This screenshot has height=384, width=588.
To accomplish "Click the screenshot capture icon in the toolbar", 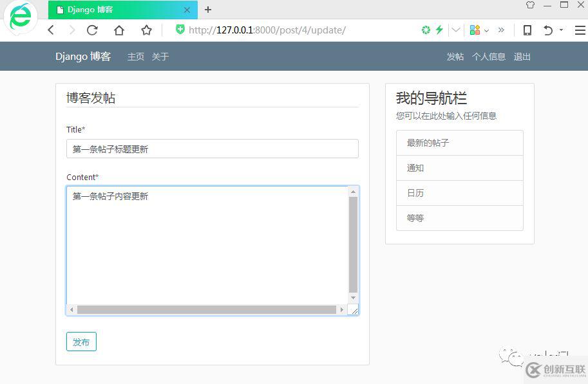I will [x=426, y=30].
